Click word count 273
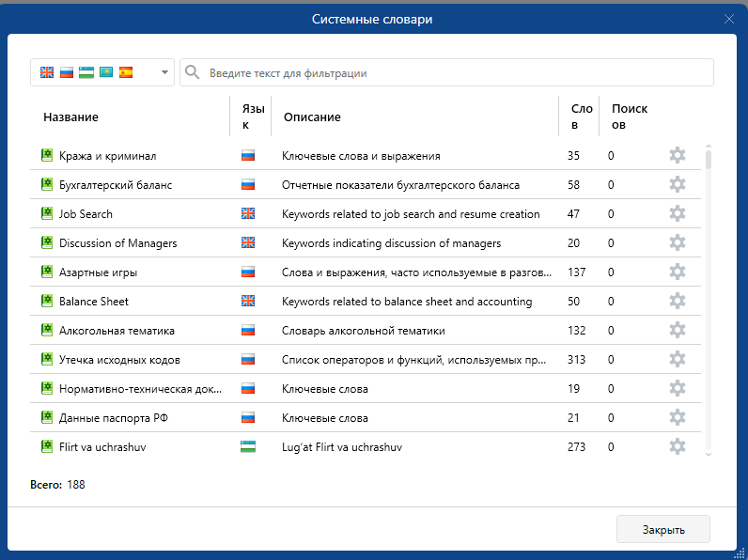The height and width of the screenshot is (560, 748). (576, 447)
